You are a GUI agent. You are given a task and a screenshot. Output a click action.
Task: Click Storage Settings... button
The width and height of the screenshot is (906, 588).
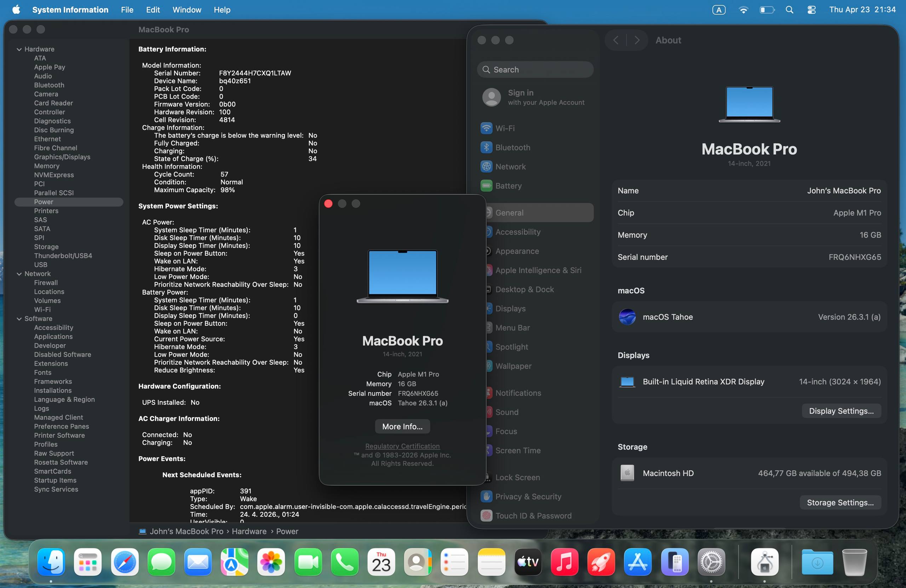[x=840, y=502]
